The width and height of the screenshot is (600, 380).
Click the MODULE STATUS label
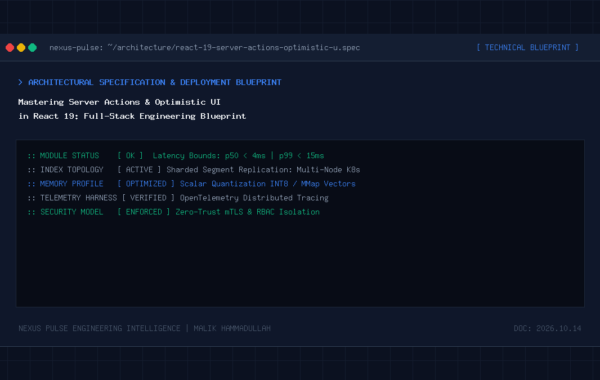point(69,156)
